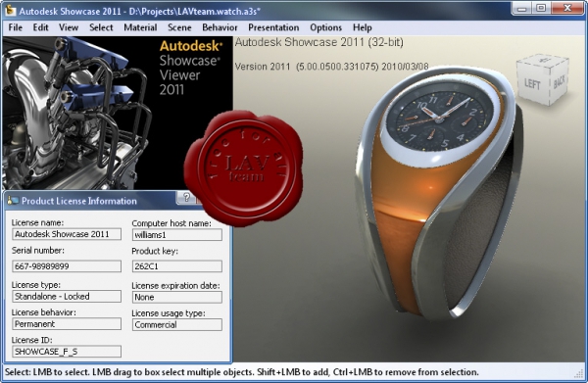Click the Product License Information dialog icon
This screenshot has width=588, height=383.
13,201
